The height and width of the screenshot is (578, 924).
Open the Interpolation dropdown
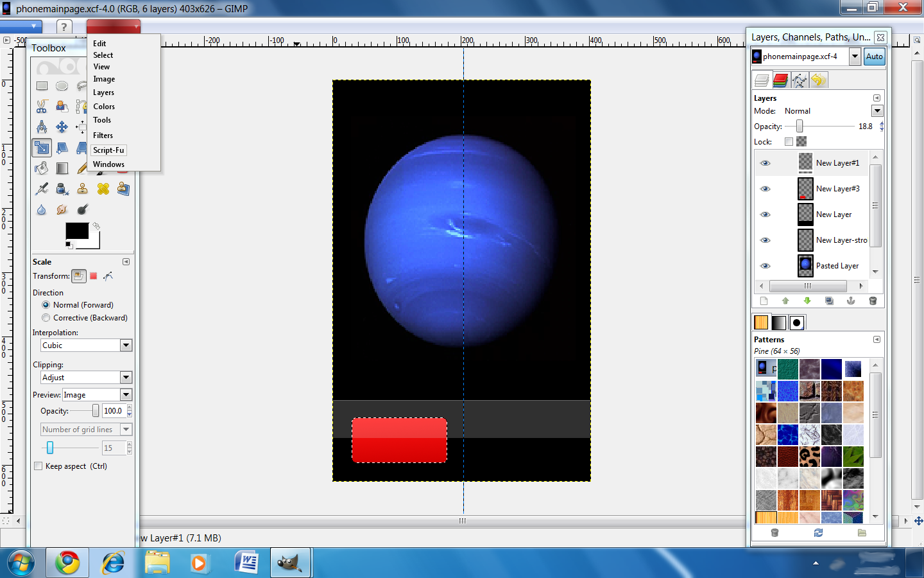pos(86,345)
